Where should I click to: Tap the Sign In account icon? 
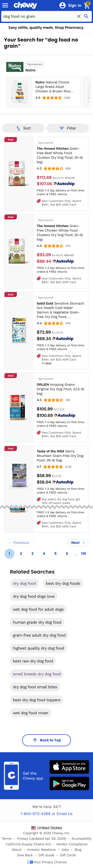point(62,5)
